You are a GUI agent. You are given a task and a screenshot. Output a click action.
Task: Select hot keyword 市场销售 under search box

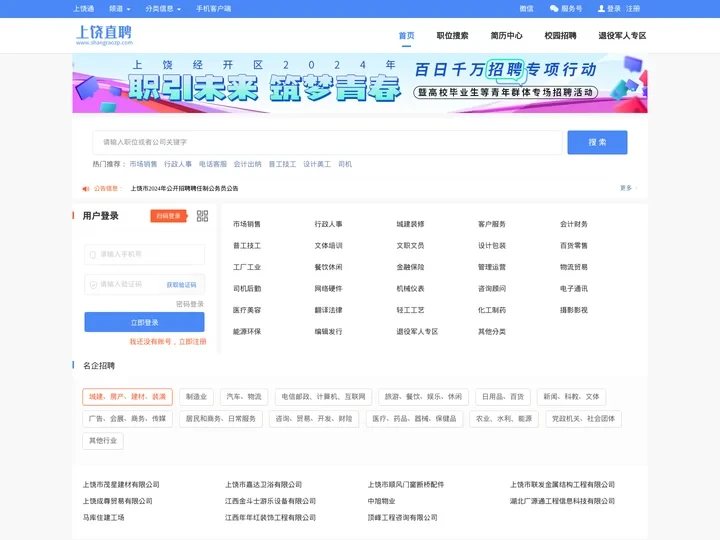click(143, 164)
